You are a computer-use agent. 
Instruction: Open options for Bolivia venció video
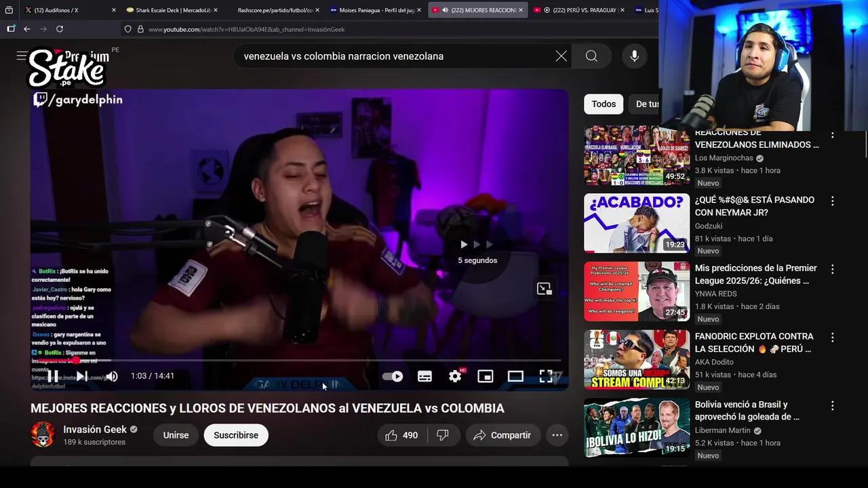[x=832, y=405]
